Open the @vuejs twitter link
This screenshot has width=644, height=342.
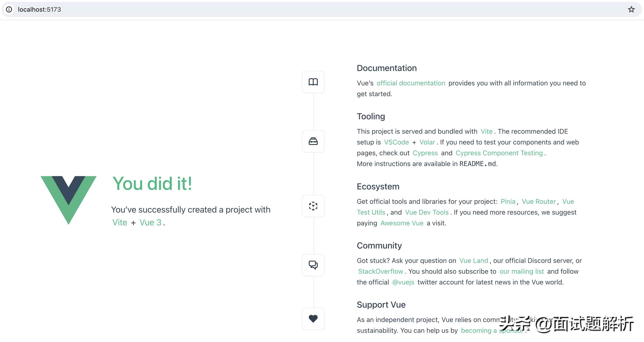tap(403, 282)
